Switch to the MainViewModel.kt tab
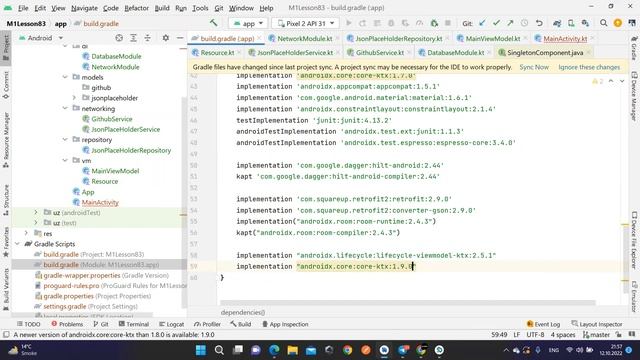640x360 pixels. click(x=493, y=38)
